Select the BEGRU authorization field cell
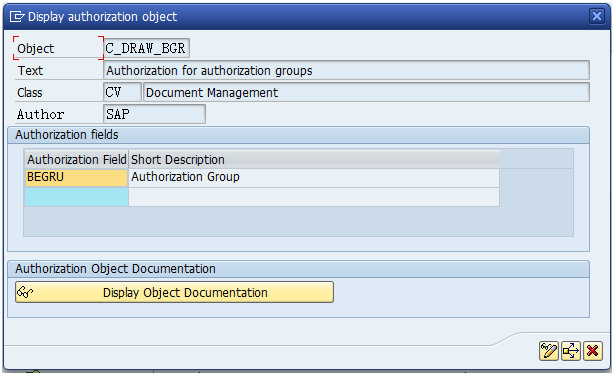 click(x=76, y=177)
